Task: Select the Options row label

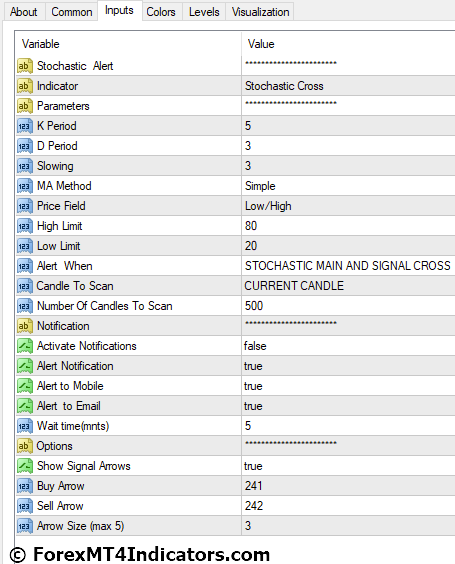Action: pos(55,446)
